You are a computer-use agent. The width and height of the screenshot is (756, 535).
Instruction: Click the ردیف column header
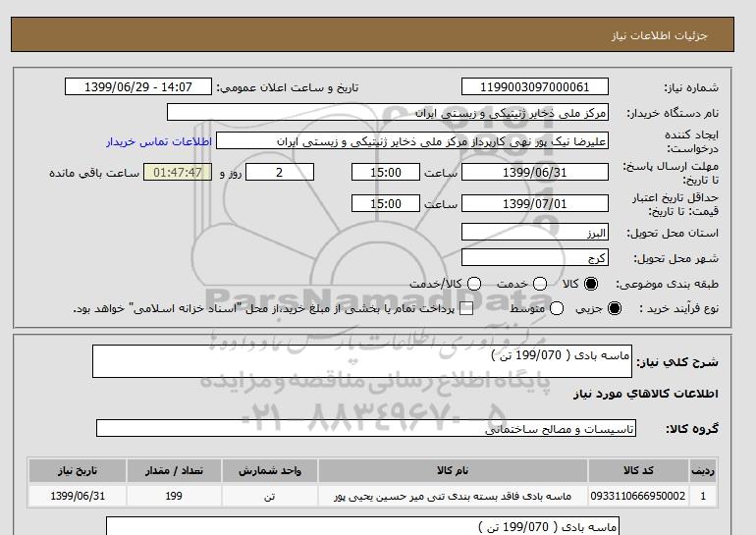click(x=703, y=471)
